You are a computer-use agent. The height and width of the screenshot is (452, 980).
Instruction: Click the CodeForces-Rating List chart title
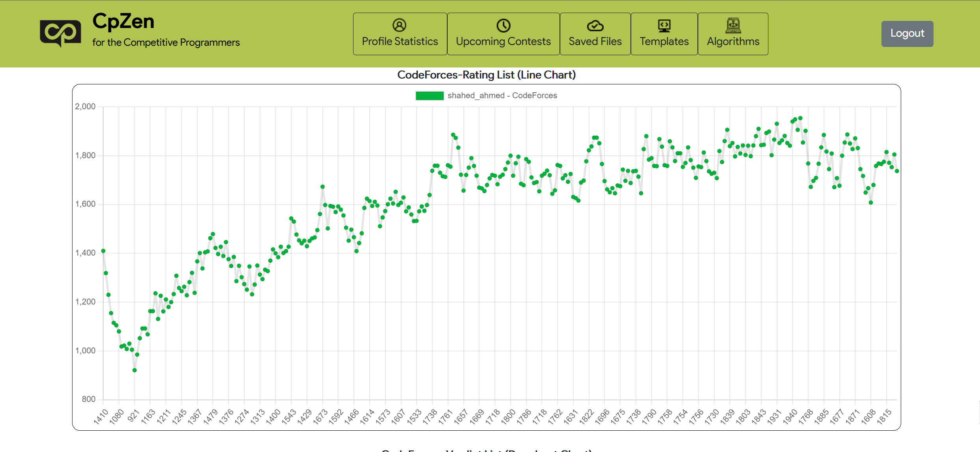point(486,75)
